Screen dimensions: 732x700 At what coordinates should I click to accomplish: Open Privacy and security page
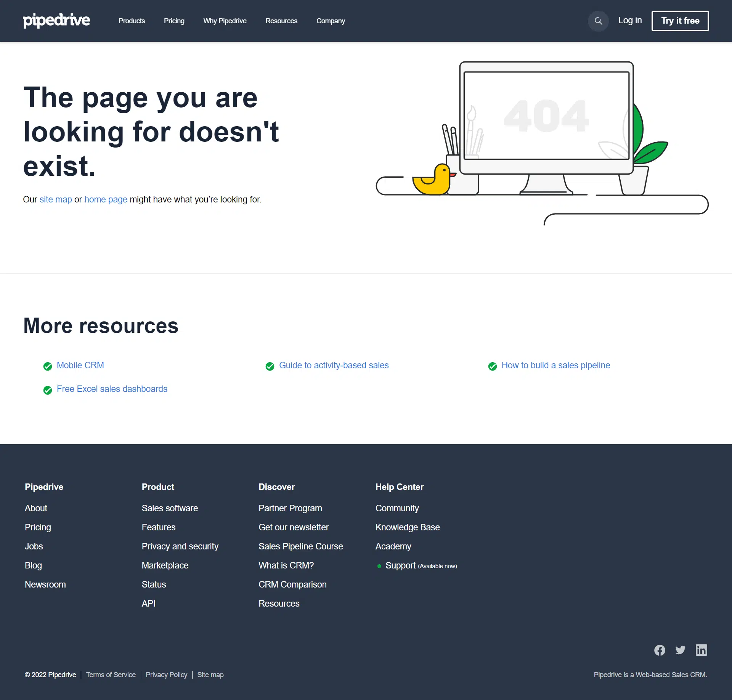point(180,546)
